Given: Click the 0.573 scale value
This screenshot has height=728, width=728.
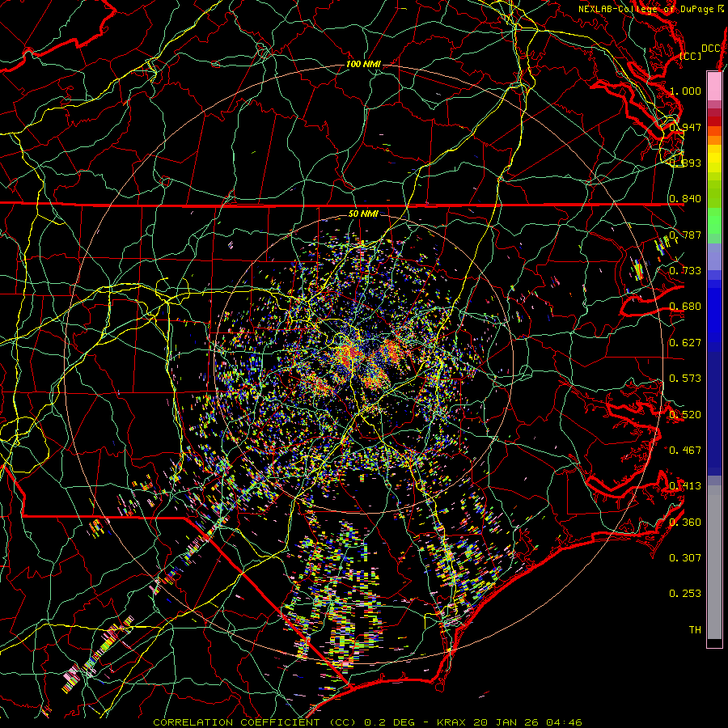Looking at the screenshot, I should (685, 379).
